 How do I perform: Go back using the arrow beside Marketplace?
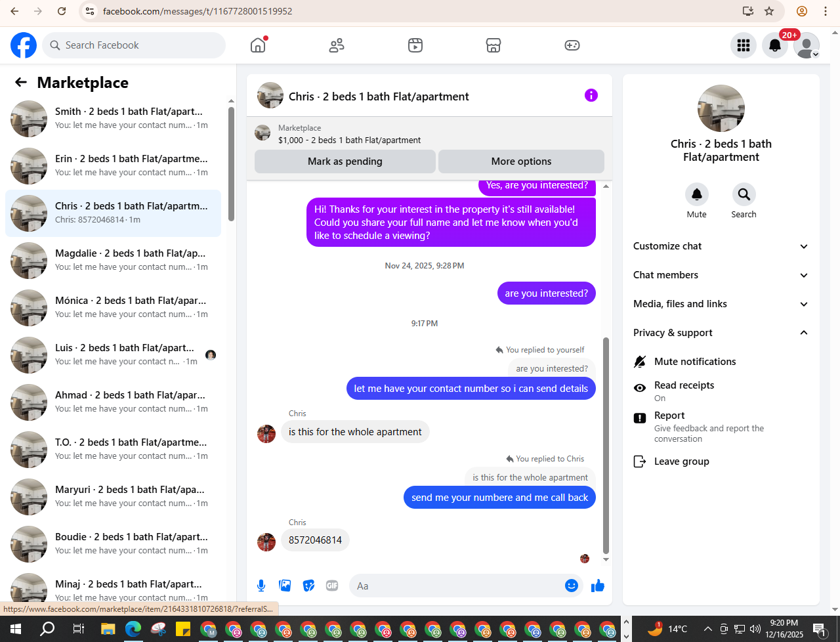point(21,82)
